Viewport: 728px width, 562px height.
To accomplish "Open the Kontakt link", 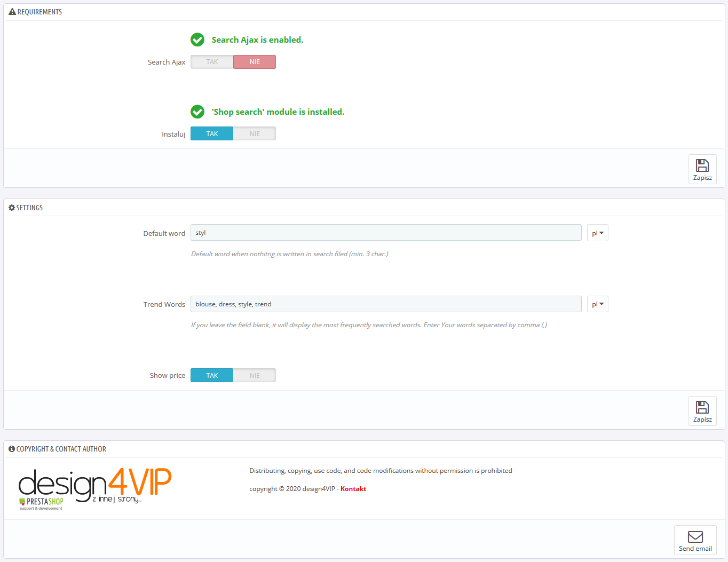I will pyautogui.click(x=353, y=489).
